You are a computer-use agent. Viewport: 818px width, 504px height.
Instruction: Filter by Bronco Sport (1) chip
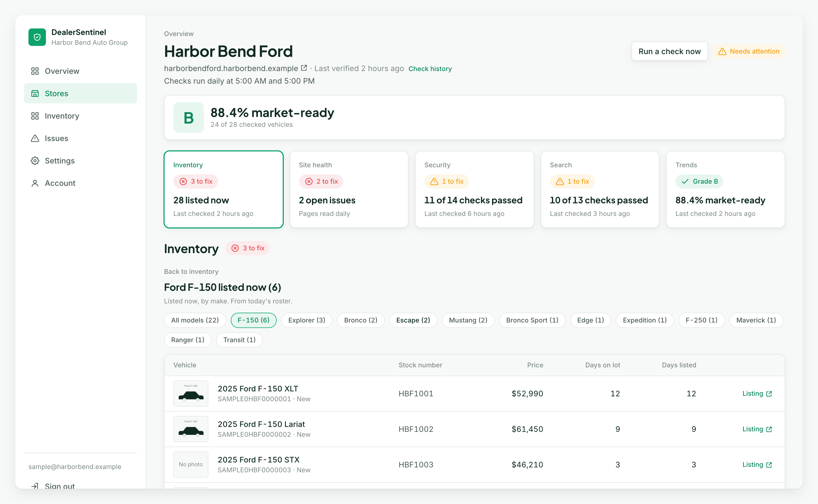[532, 320]
